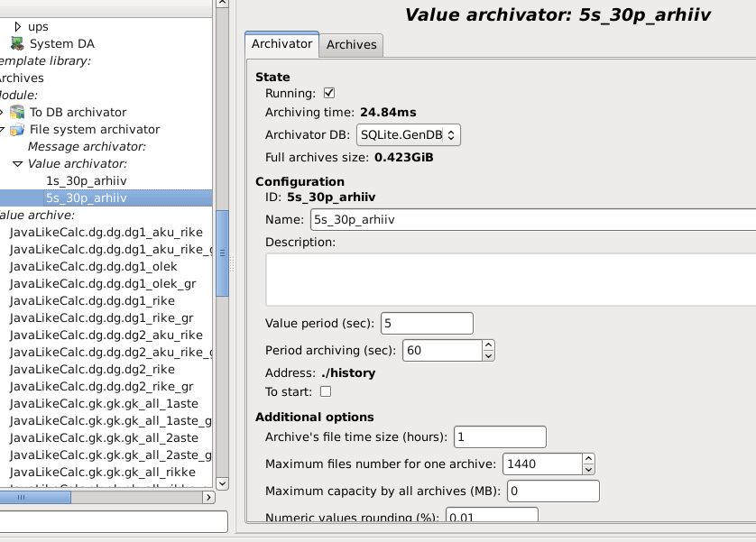Expand the To DB archivator node
This screenshot has width=756, height=542.
pyautogui.click(x=3, y=112)
